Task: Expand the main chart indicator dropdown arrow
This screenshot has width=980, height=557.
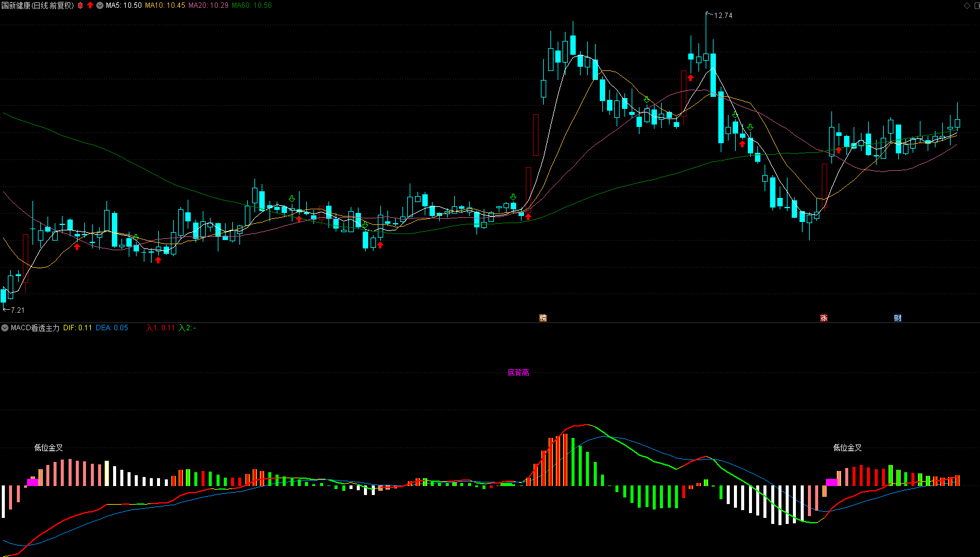Action: 100,5
